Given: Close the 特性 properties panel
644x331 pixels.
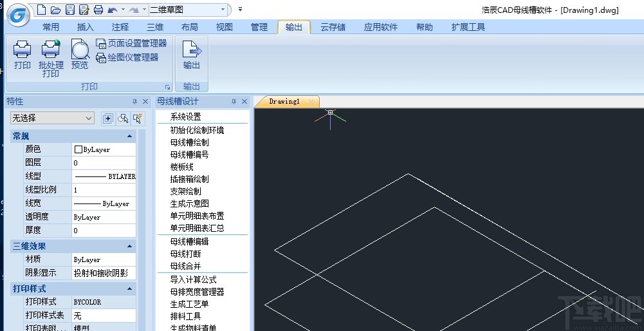Looking at the screenshot, I should pos(145,102).
